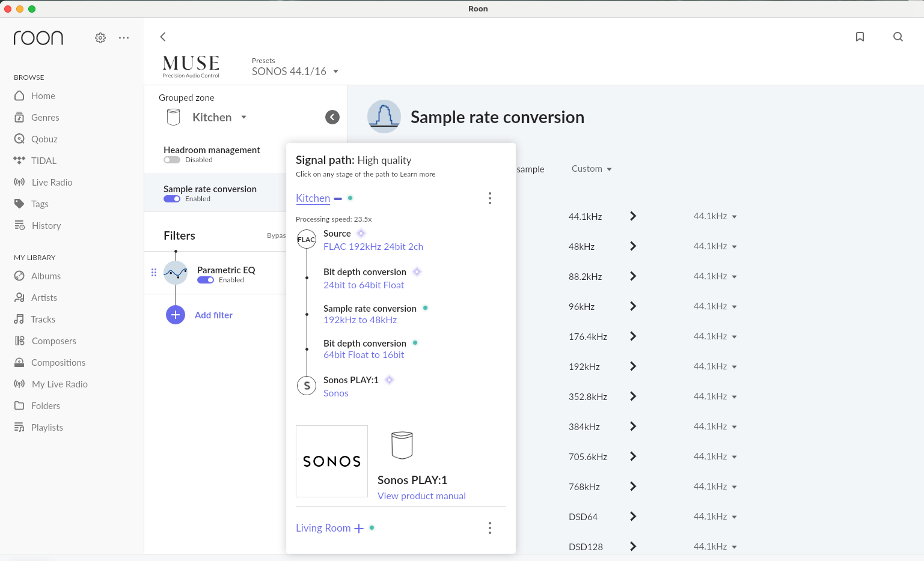Open Albums in My Library
Screen dimensions: 924x561
[x=37, y=276]
